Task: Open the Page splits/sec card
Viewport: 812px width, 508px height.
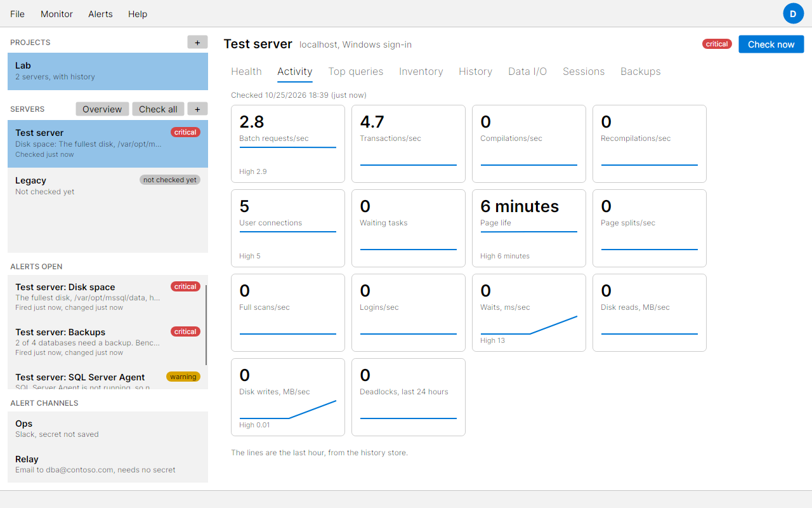Action: (650, 229)
